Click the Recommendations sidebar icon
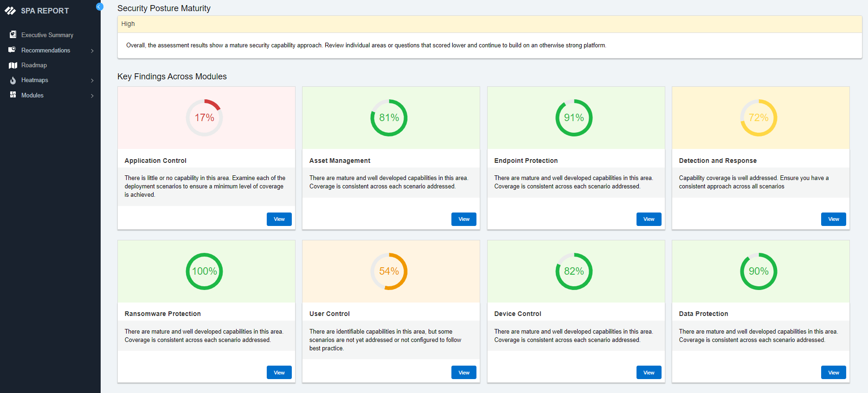 click(x=13, y=50)
